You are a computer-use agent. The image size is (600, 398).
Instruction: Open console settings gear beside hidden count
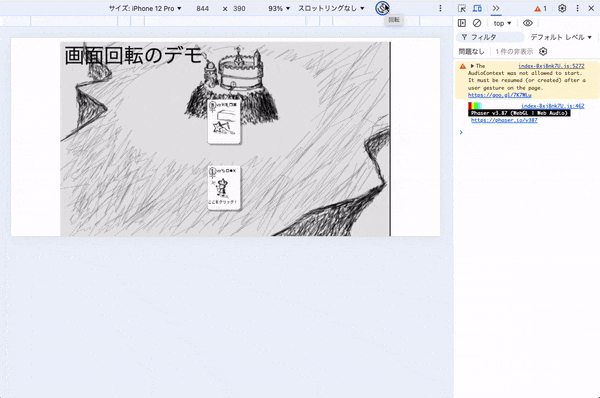tap(543, 51)
